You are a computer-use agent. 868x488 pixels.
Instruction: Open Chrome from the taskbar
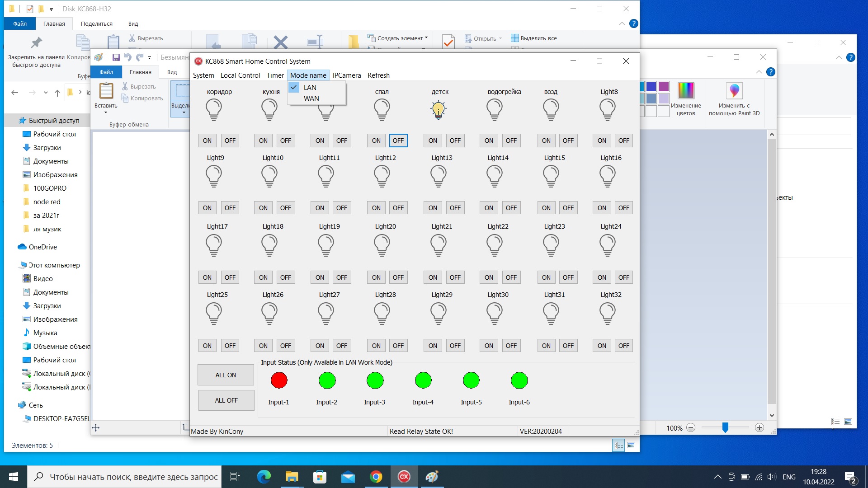click(376, 477)
